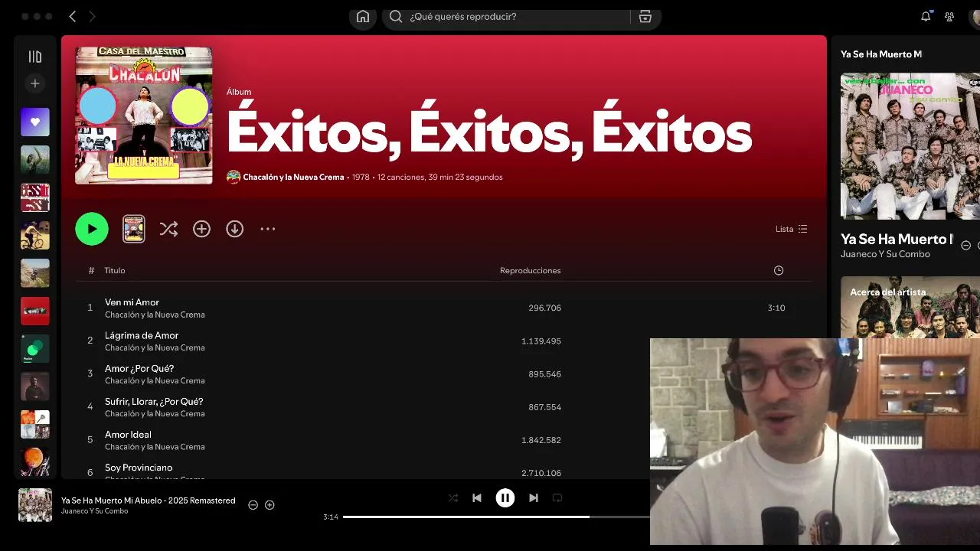Open artist link under Amor Ideal
The image size is (980, 551).
click(155, 446)
